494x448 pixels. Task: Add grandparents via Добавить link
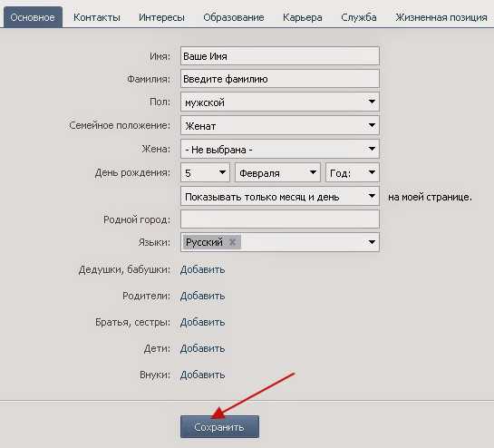(x=202, y=270)
